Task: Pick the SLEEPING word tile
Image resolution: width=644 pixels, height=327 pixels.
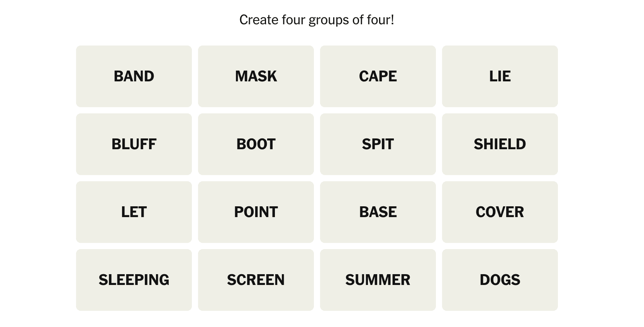Action: click(x=134, y=280)
